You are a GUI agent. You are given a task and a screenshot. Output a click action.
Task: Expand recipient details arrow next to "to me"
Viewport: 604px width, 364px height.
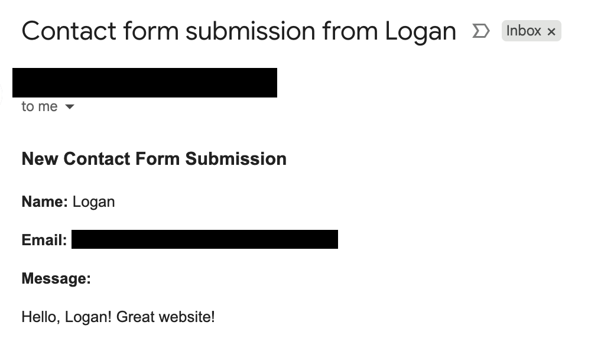tap(70, 107)
